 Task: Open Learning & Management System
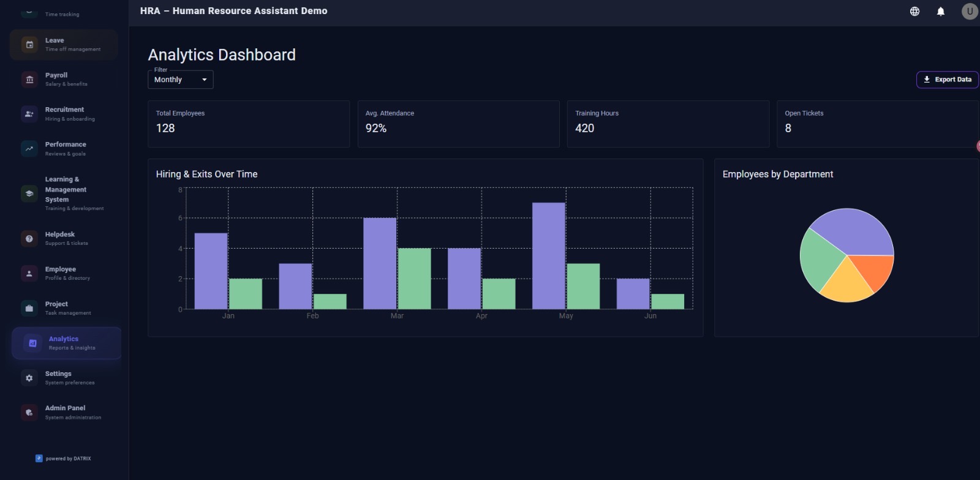click(x=65, y=193)
